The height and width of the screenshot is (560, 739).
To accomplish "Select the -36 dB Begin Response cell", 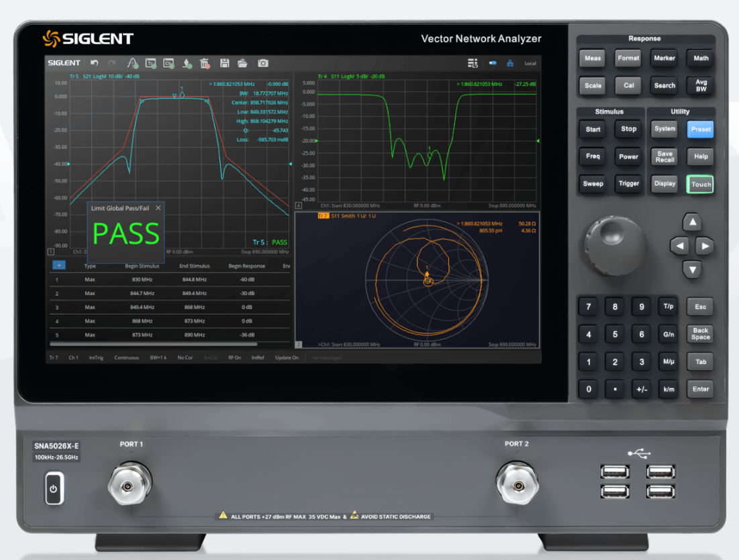I will pos(247,335).
